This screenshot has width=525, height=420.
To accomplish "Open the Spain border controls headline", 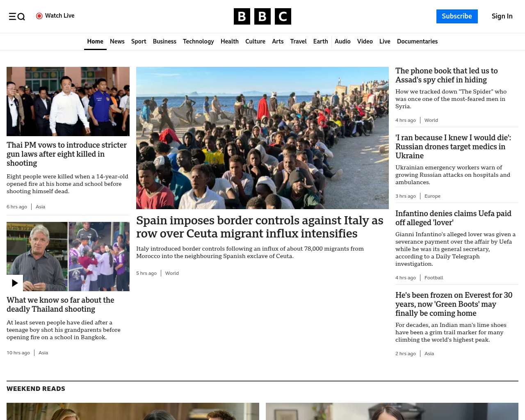I will [260, 227].
